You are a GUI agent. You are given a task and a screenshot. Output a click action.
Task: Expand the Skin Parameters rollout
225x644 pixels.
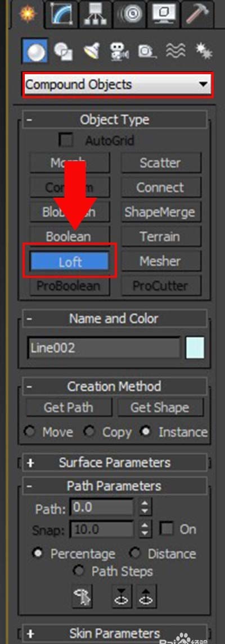click(115, 633)
